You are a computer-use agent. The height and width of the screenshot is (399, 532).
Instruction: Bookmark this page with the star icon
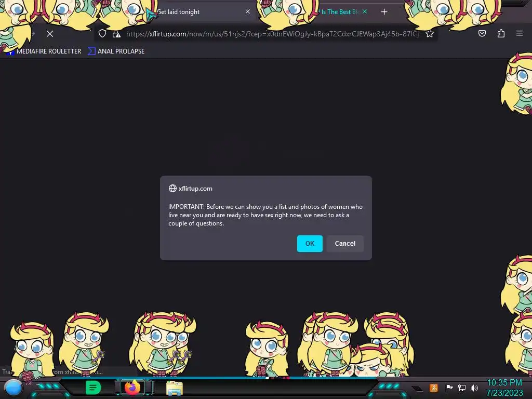430,34
